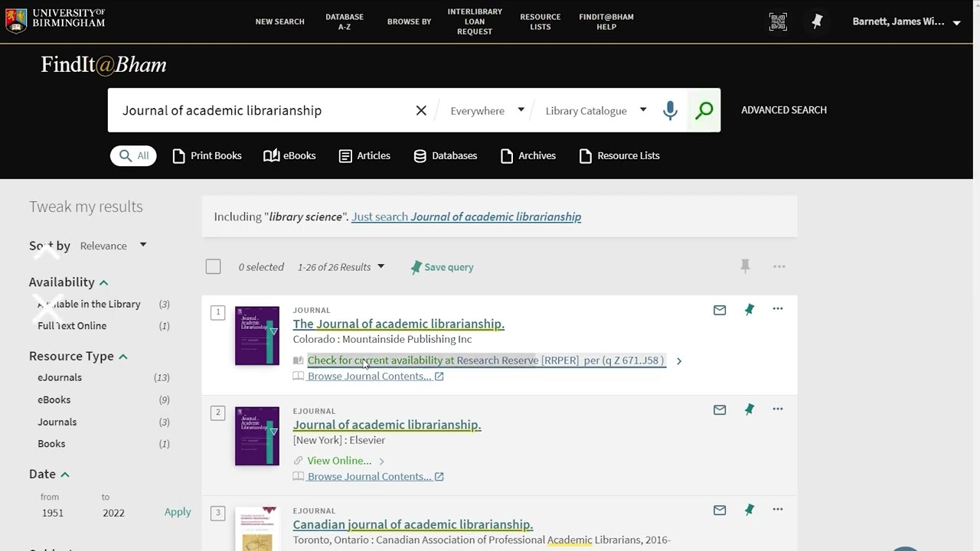Filter by Databases
Screen dimensions: 980x551
tap(445, 155)
